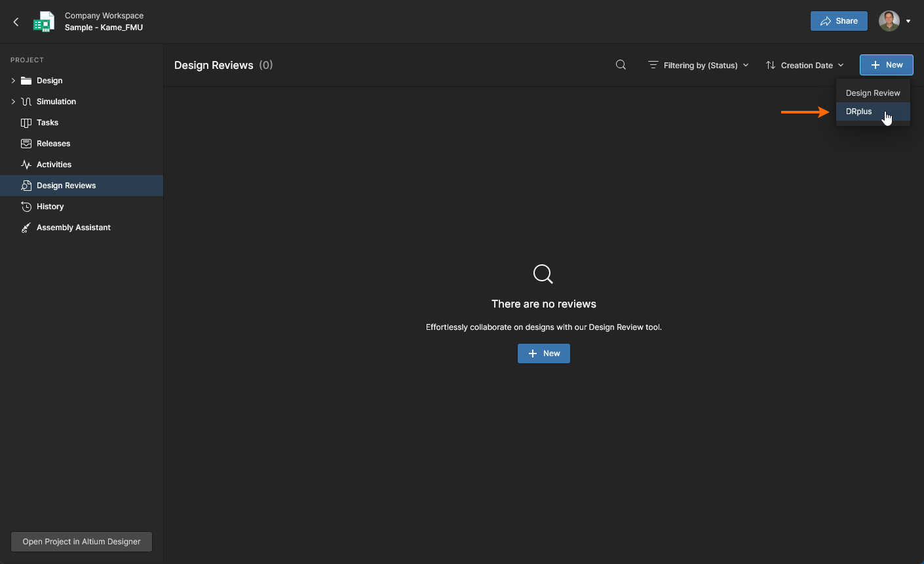Click the Design Reviews sidebar icon
Viewport: 924px width, 564px height.
coord(26,186)
